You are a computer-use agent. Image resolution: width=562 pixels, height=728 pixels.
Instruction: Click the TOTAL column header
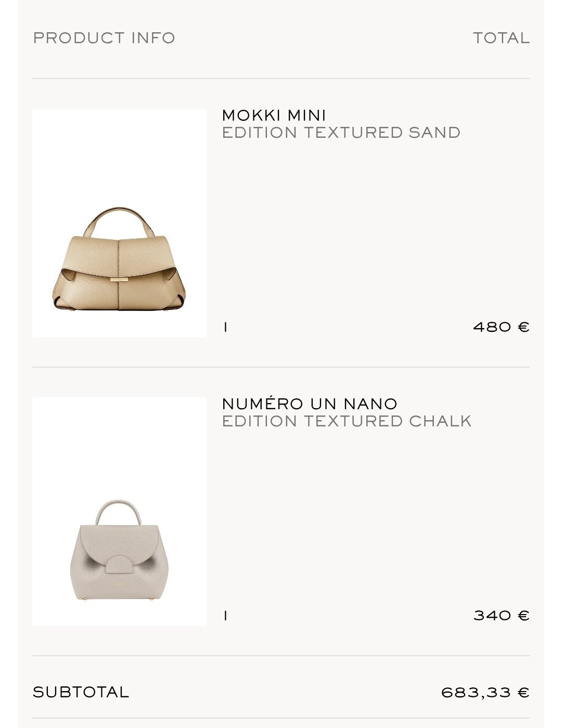501,38
